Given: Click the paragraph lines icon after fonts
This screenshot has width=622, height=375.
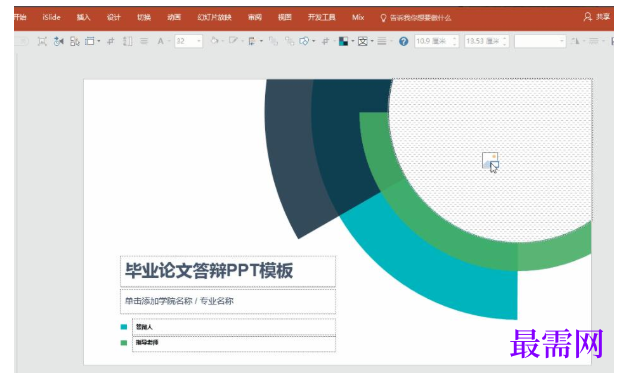Looking at the screenshot, I should point(382,41).
